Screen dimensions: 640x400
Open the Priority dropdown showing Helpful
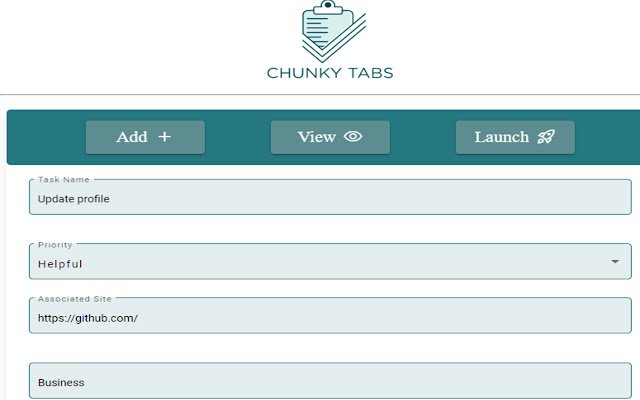click(x=330, y=261)
